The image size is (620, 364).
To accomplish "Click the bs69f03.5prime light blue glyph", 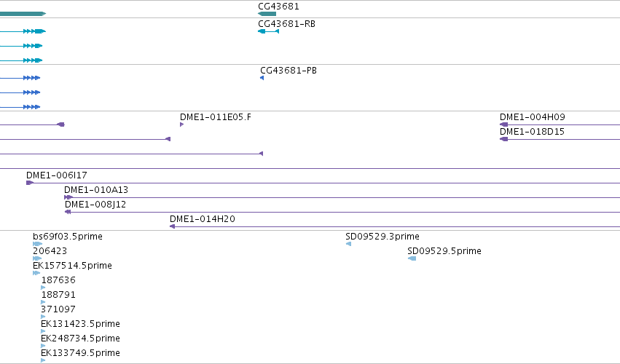I will tap(38, 244).
